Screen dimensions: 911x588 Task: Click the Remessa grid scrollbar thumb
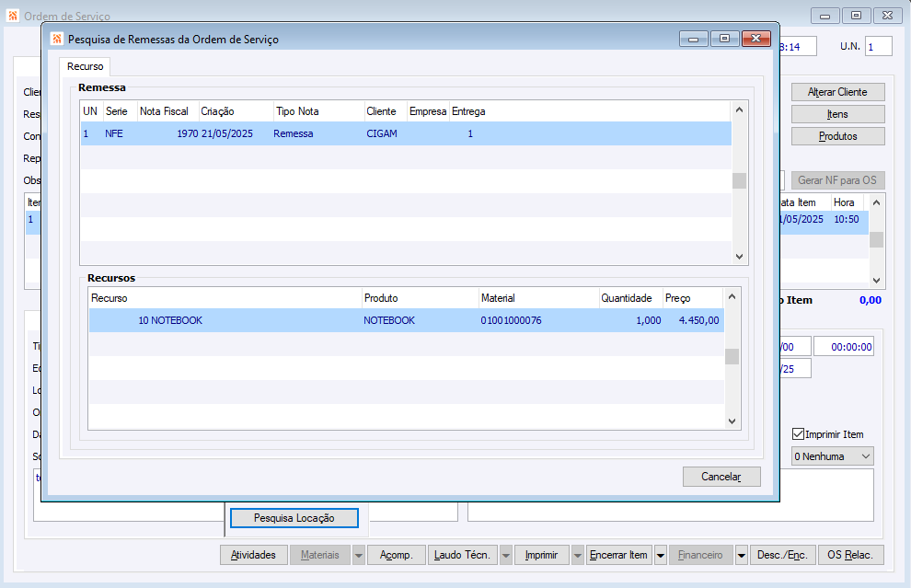pyautogui.click(x=739, y=180)
